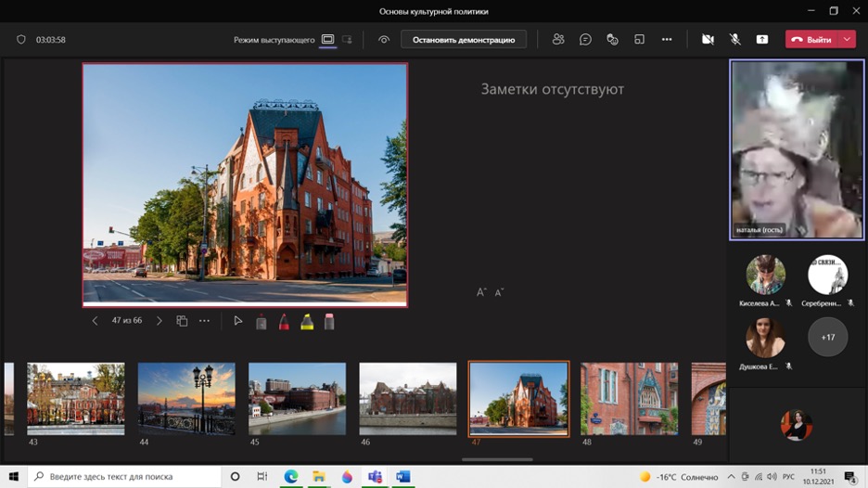Select the eraser tool under slide
This screenshot has height=488, width=868.
pos(329,322)
